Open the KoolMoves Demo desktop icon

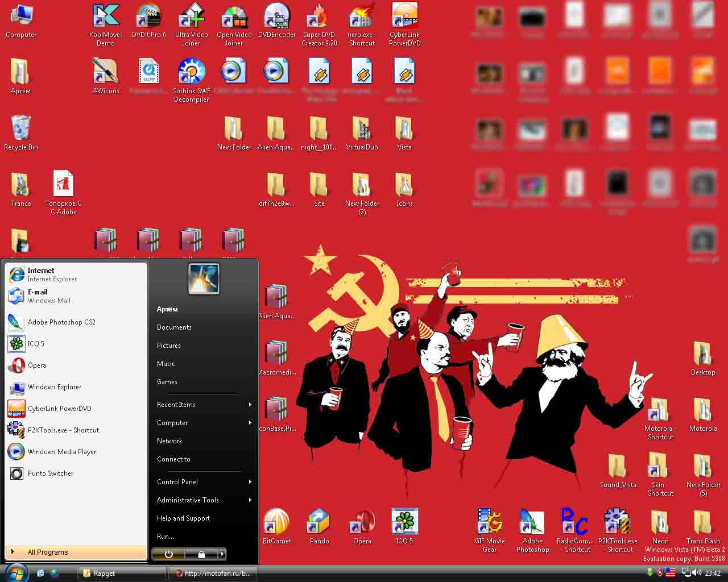coord(106,24)
